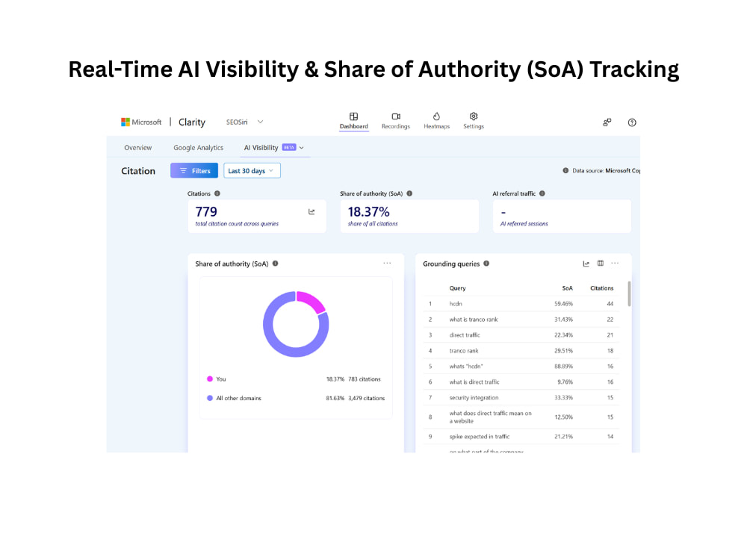Screen dimensions: 747x560
Task: Click the Citation page heading
Action: [x=138, y=171]
